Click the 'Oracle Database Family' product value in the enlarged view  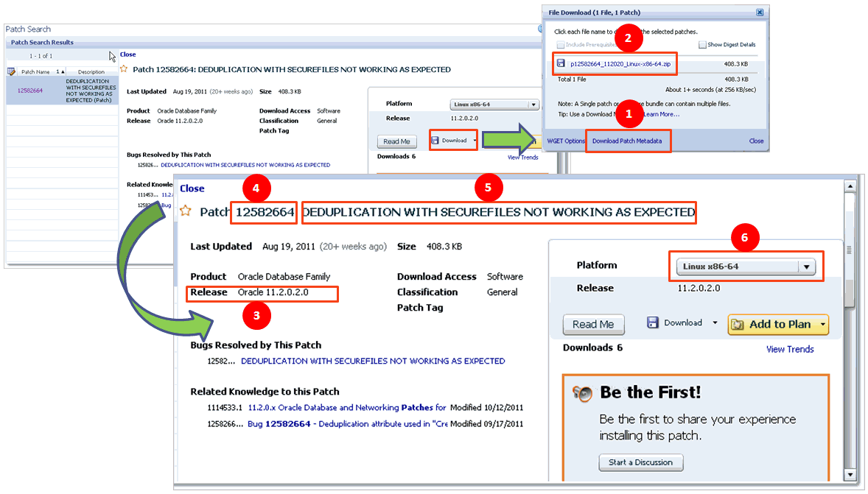(284, 277)
